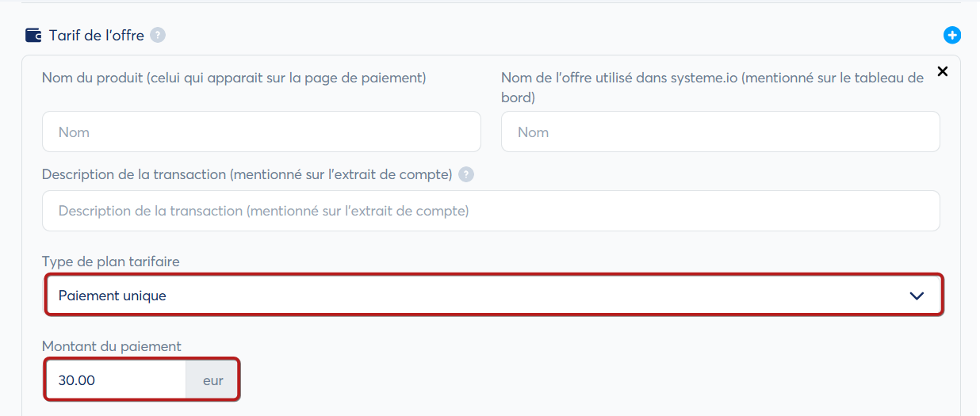Remove this price plan with the X icon
The width and height of the screenshot is (980, 416).
point(942,71)
